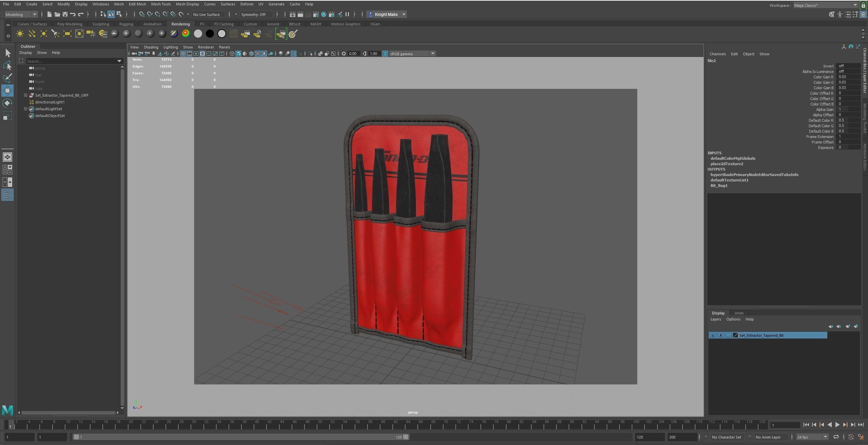Switch to the Poly Modeling shelf tab
Screen dimensions: 868x445
point(70,24)
